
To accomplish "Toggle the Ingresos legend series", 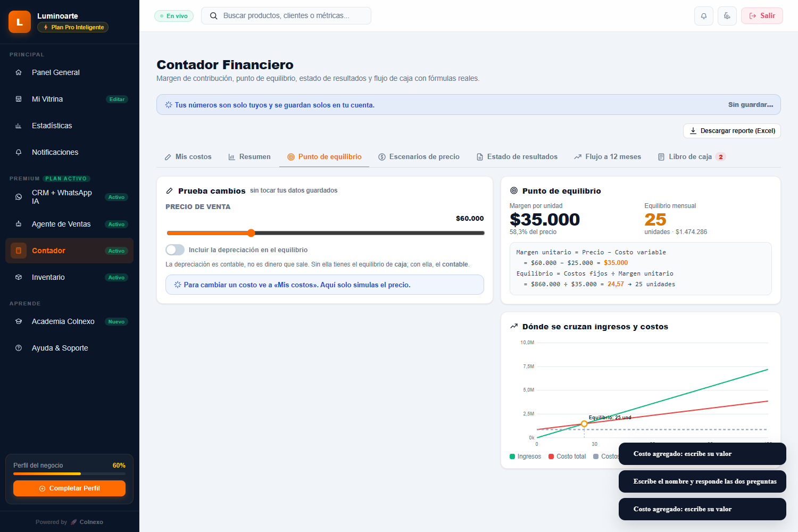I will [526, 456].
